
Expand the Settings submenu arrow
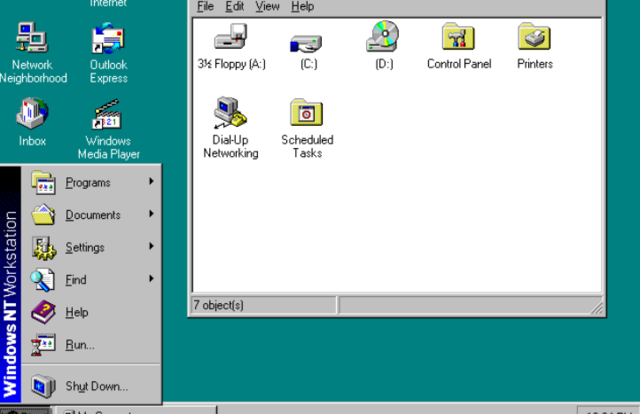coord(151,246)
